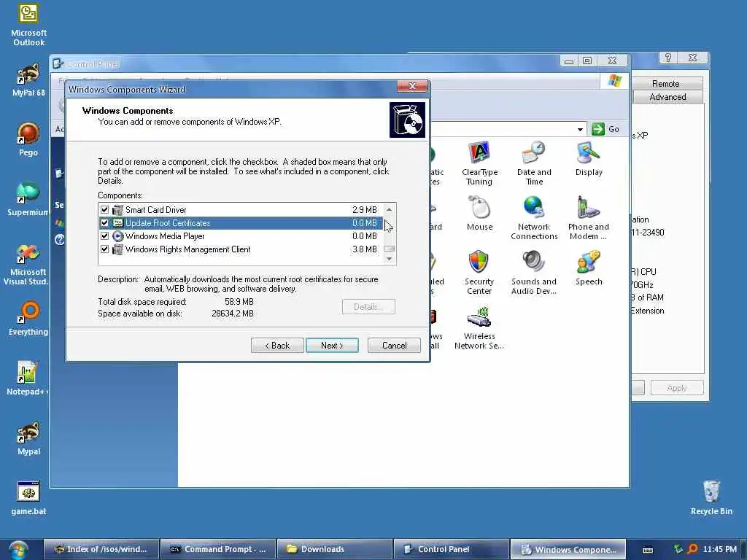
Task: Open Mouse settings in Control Panel
Action: (x=479, y=214)
